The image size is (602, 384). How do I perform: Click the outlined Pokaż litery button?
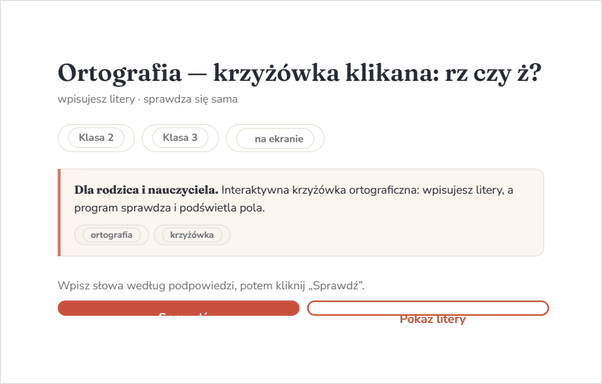428,308
